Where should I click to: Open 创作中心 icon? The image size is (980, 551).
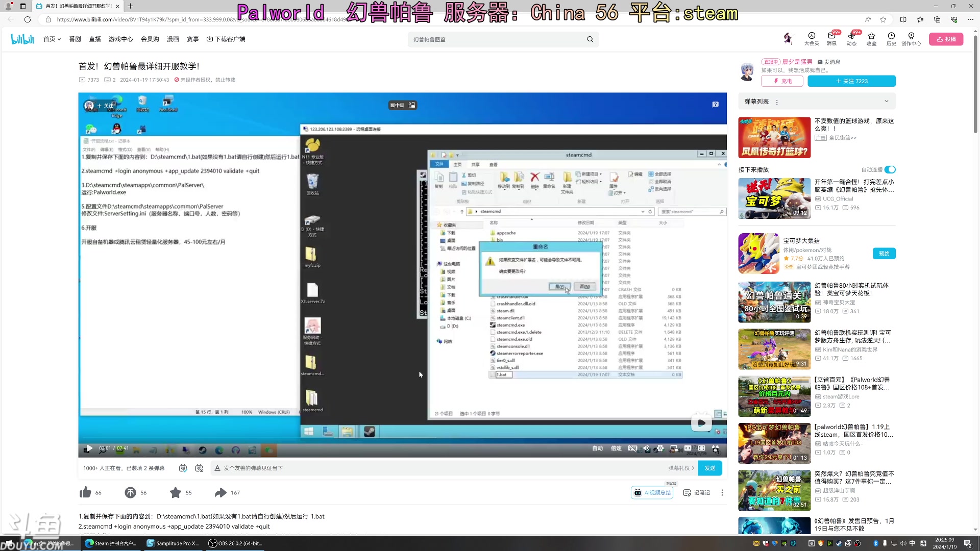point(911,39)
